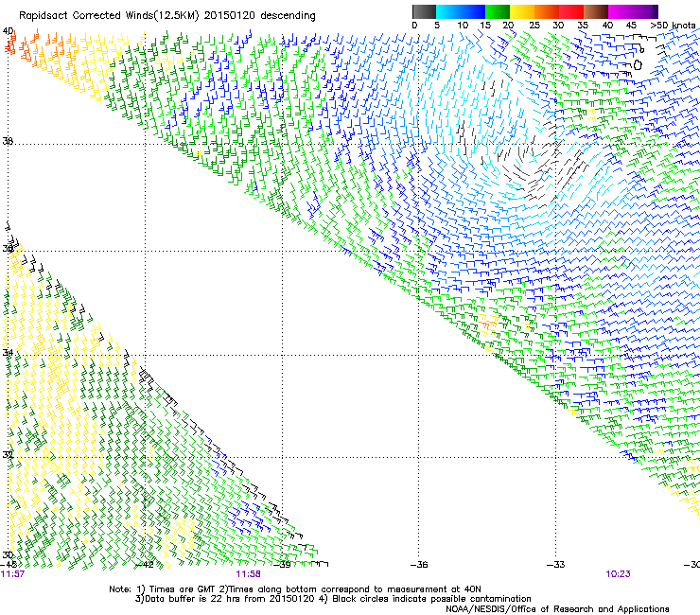Click the black contamination circle near top right
Screen dimensions: 700x615
tap(638, 64)
